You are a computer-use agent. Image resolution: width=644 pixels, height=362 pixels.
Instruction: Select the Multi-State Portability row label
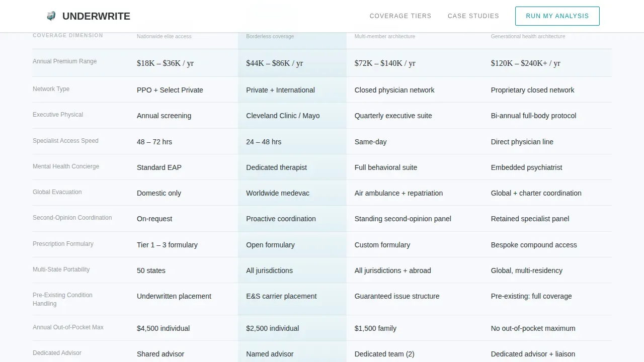point(61,269)
